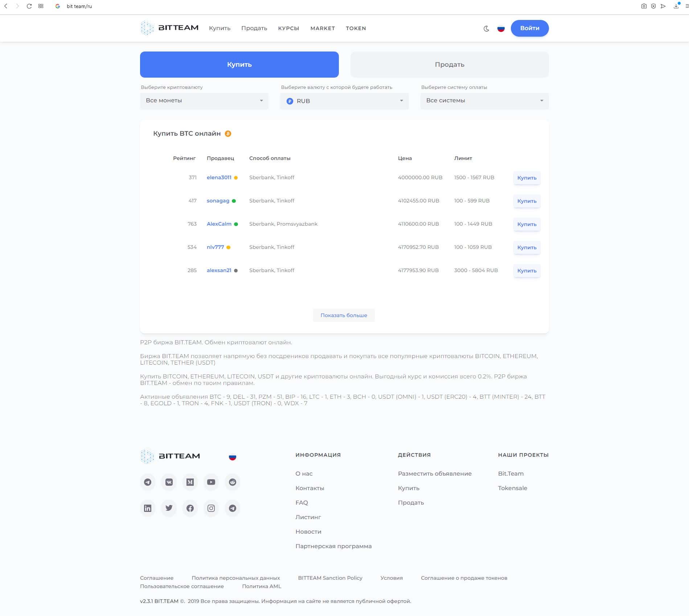Open the Партнерская программа link
This screenshot has width=689, height=616.
click(333, 546)
